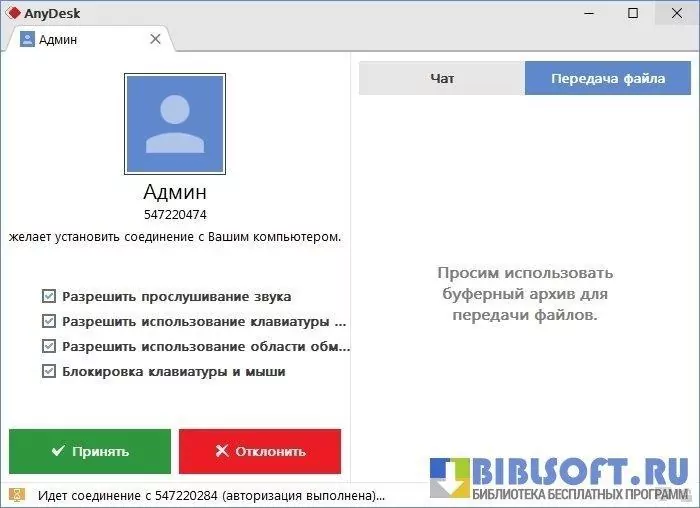Maximize the AnyDesk window
The height and width of the screenshot is (508, 700).
coord(633,13)
